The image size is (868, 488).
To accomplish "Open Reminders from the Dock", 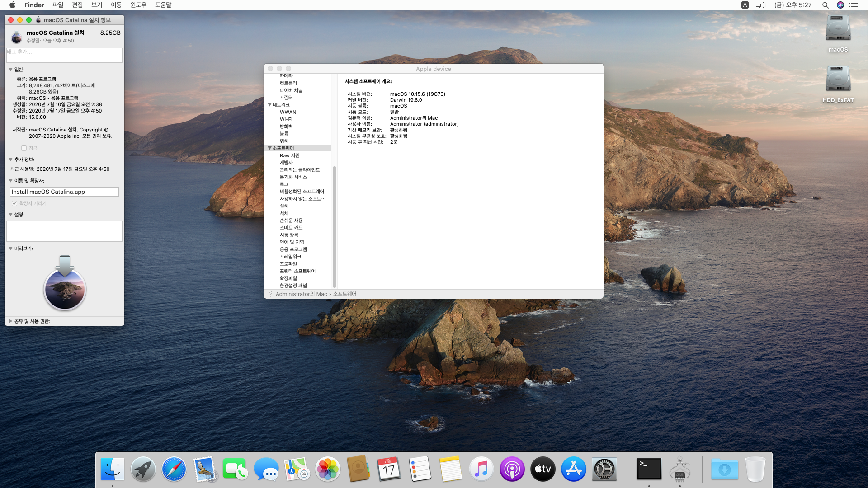I will [x=420, y=469].
